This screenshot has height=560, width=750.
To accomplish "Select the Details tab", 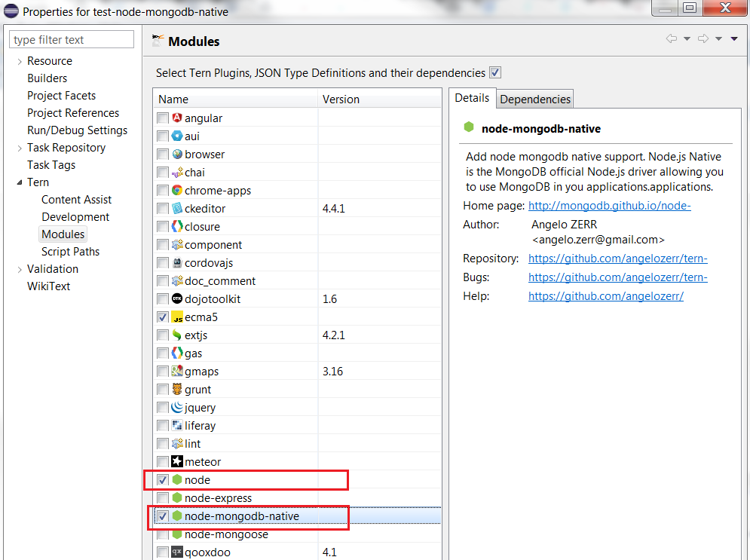I will click(471, 98).
